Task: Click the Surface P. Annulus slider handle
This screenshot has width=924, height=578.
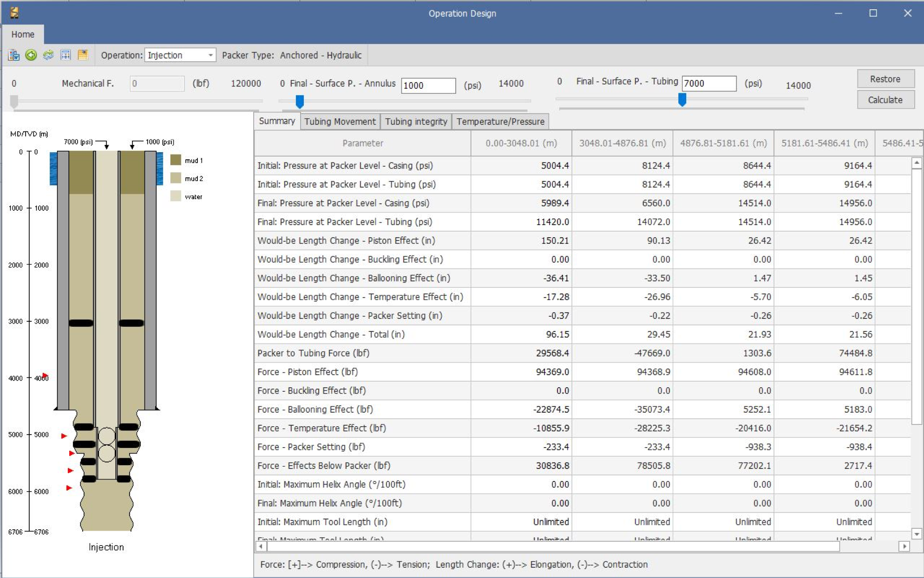Action: click(300, 101)
